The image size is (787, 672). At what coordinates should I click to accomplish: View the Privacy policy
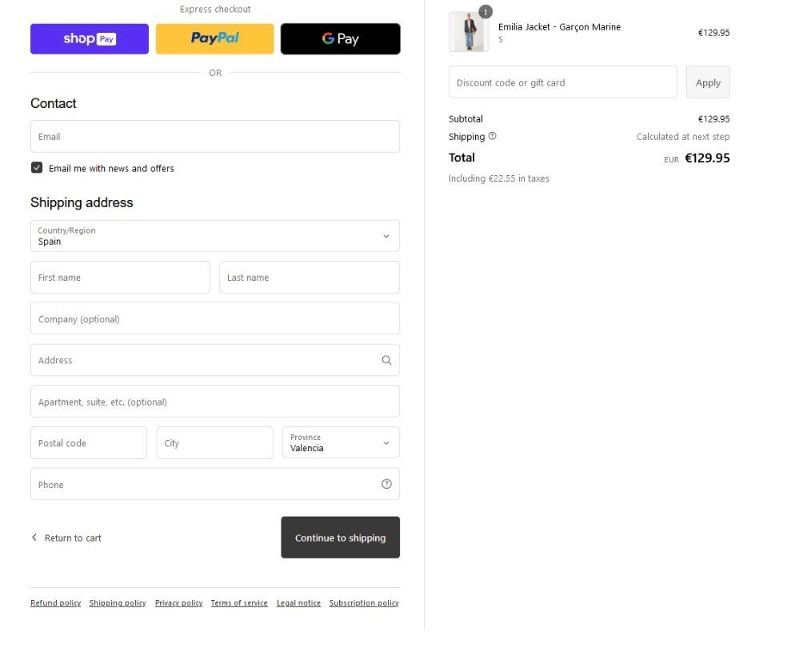coord(178,602)
